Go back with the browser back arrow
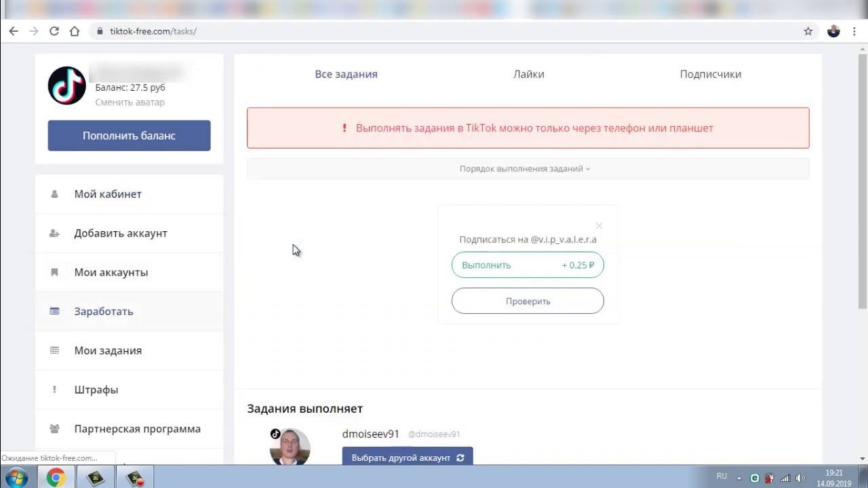 (14, 31)
